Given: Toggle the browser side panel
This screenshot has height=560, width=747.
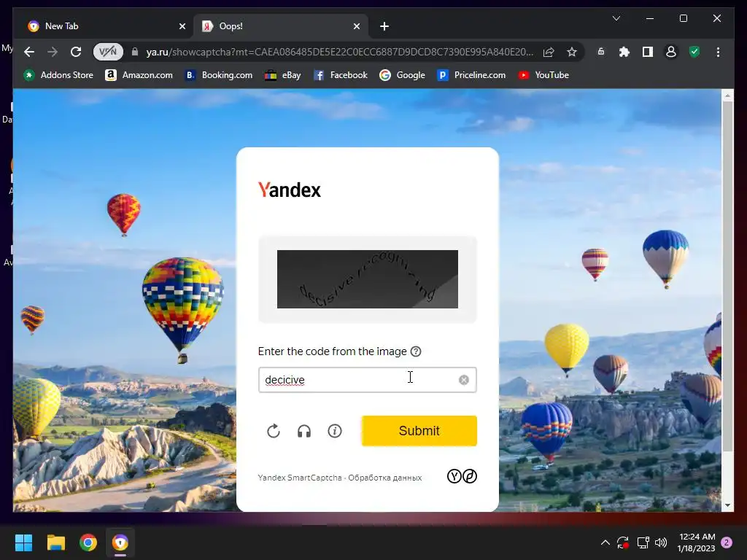Looking at the screenshot, I should click(648, 52).
